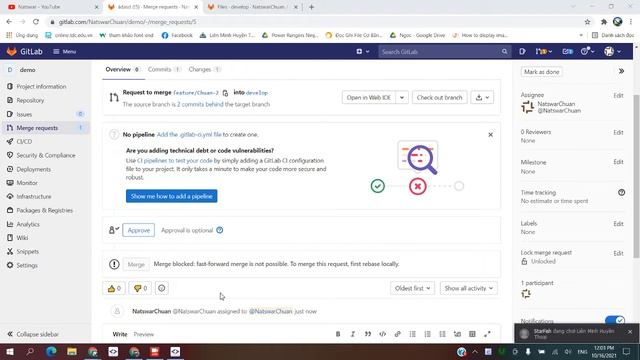The width and height of the screenshot is (640, 360).
Task: Toggle the Notifications switch
Action: coord(615,320)
